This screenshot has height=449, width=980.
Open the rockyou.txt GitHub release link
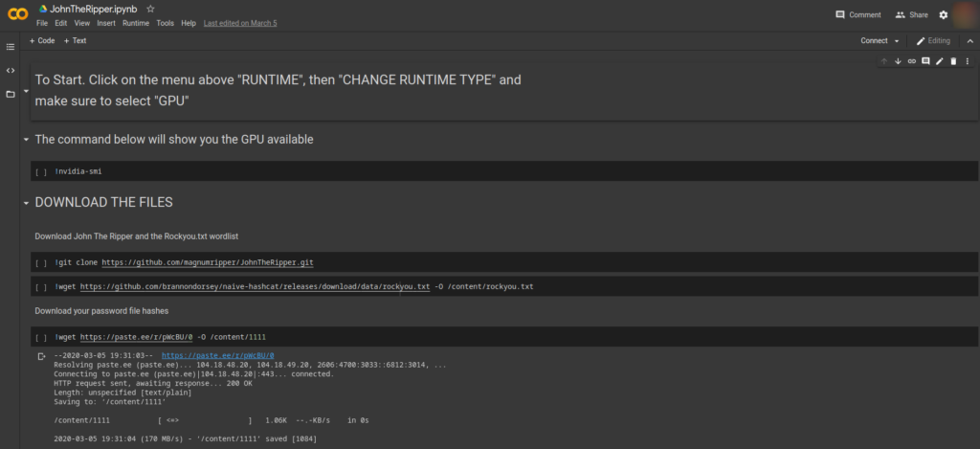[x=255, y=286]
